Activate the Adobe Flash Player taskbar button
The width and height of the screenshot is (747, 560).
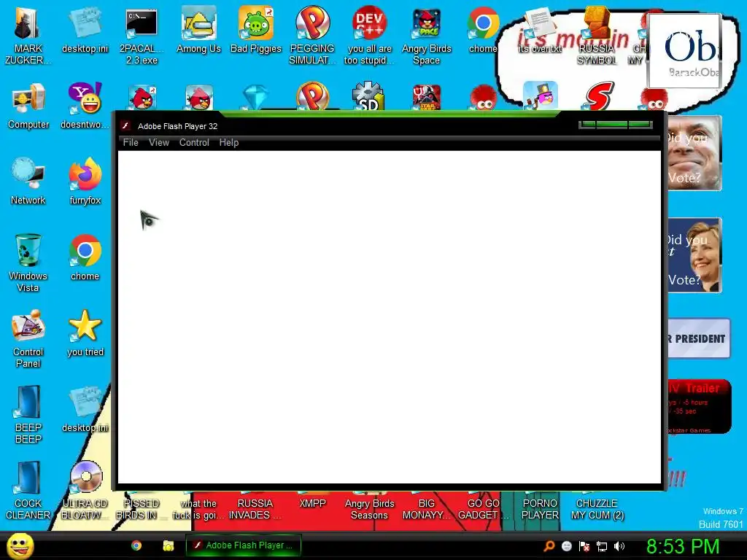pyautogui.click(x=244, y=545)
